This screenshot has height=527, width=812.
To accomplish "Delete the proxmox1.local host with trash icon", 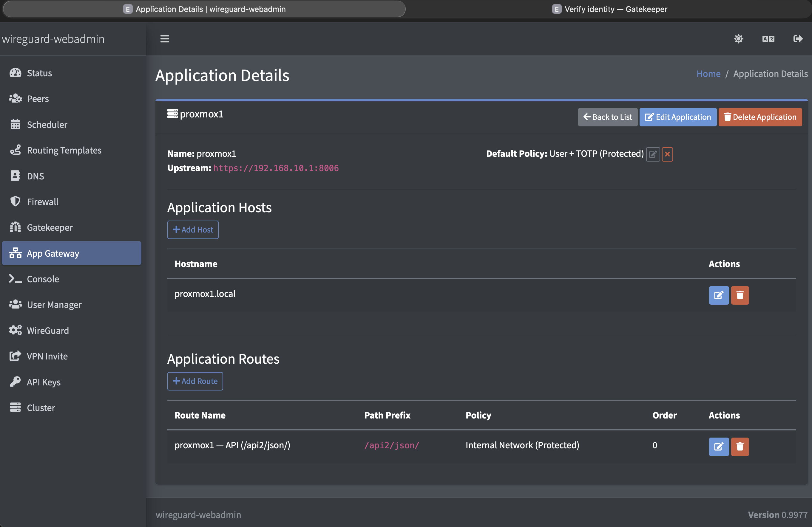I will click(x=740, y=295).
